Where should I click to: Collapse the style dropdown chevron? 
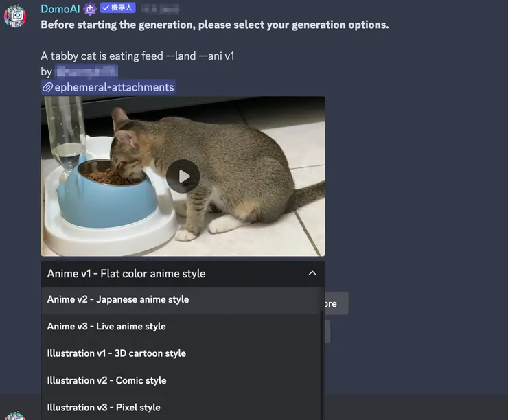point(312,273)
